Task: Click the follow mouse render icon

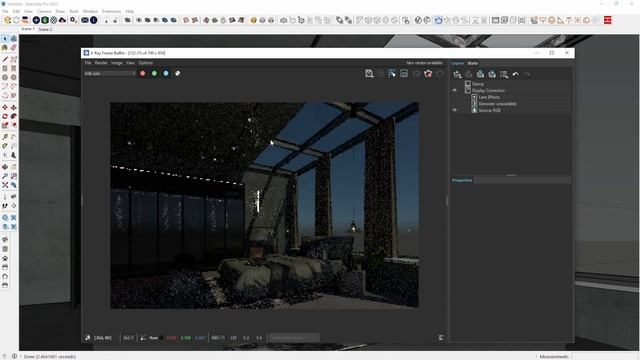Action: click(392, 73)
